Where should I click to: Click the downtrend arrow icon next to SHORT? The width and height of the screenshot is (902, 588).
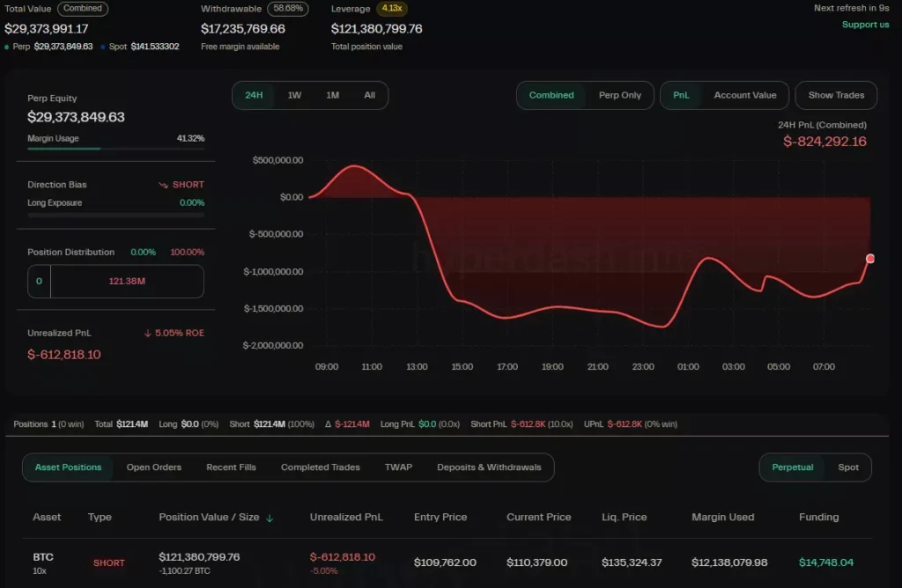(x=163, y=185)
